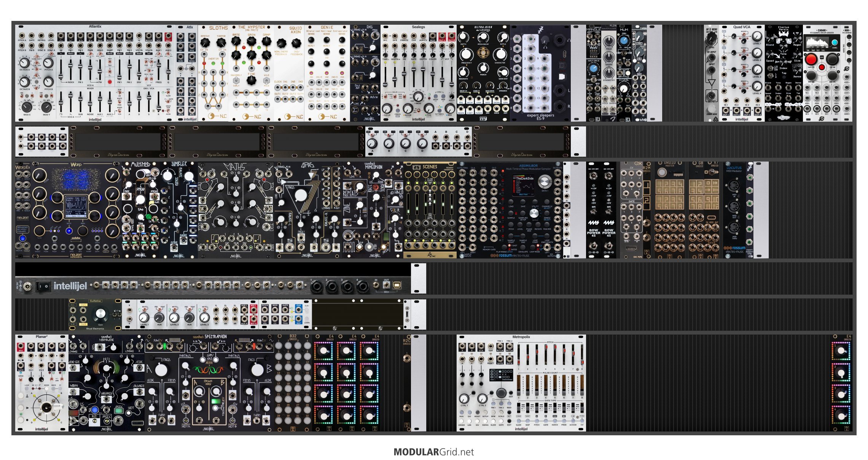Select the Spectraphon module
The width and height of the screenshot is (868, 460).
point(209,383)
